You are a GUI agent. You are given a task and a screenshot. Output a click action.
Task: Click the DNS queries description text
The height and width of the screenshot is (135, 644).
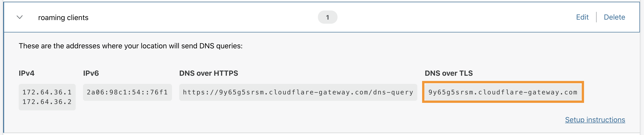(x=131, y=46)
